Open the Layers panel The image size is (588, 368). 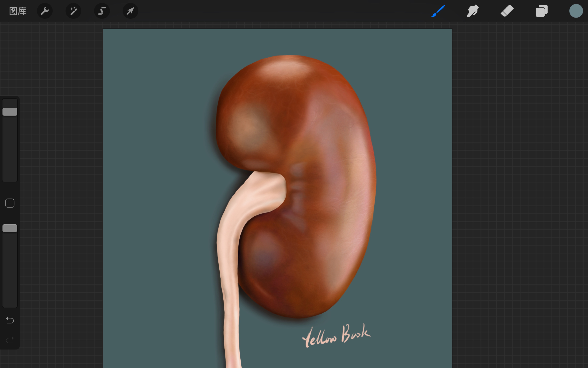[542, 11]
